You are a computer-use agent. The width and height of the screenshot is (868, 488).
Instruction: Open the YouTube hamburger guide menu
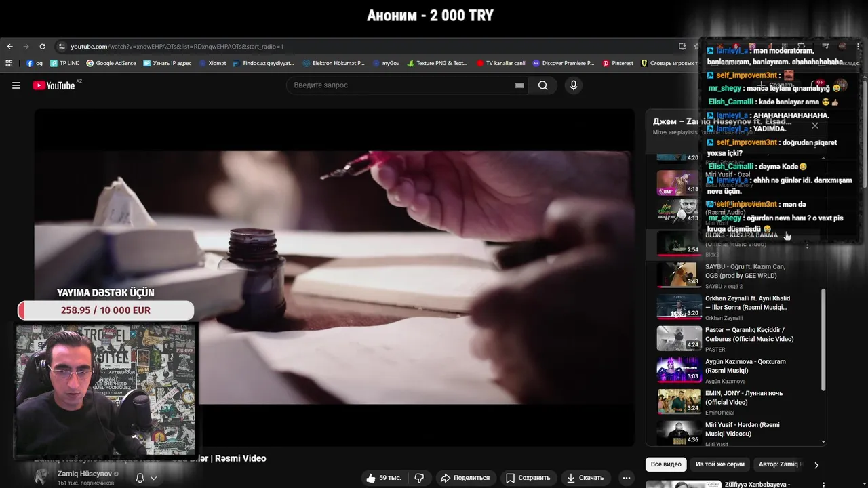coord(16,85)
